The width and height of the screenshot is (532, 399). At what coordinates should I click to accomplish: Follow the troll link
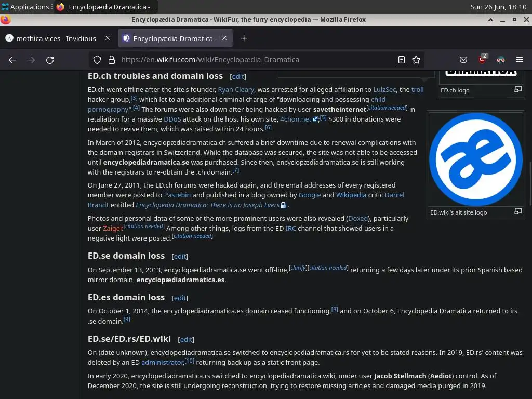click(418, 89)
